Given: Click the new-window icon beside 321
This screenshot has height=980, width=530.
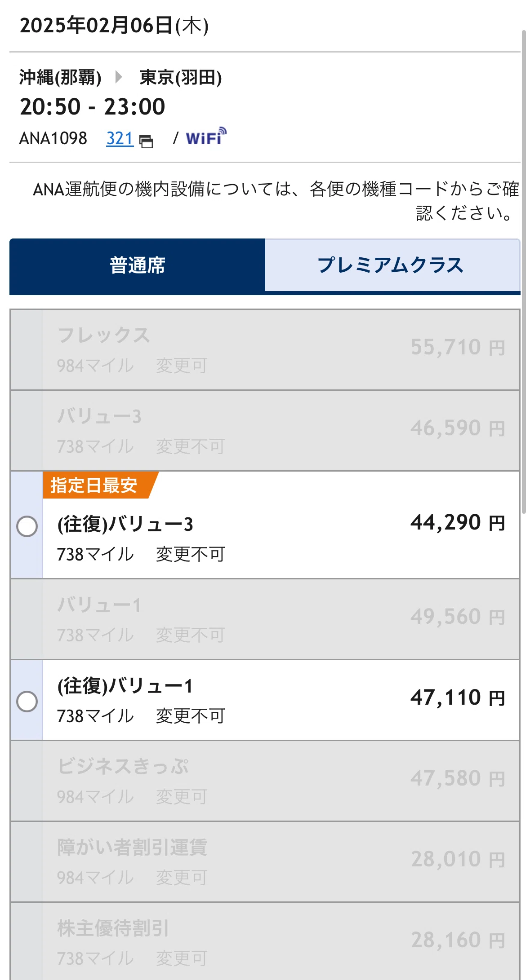Looking at the screenshot, I should click(x=146, y=141).
